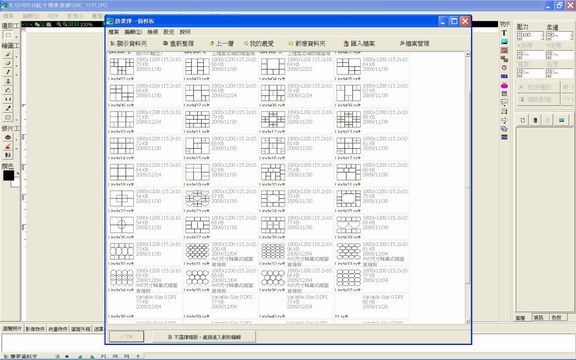Open 檔案 menu in main window
Image resolution: width=576 pixels, height=360 pixels.
(8, 16)
